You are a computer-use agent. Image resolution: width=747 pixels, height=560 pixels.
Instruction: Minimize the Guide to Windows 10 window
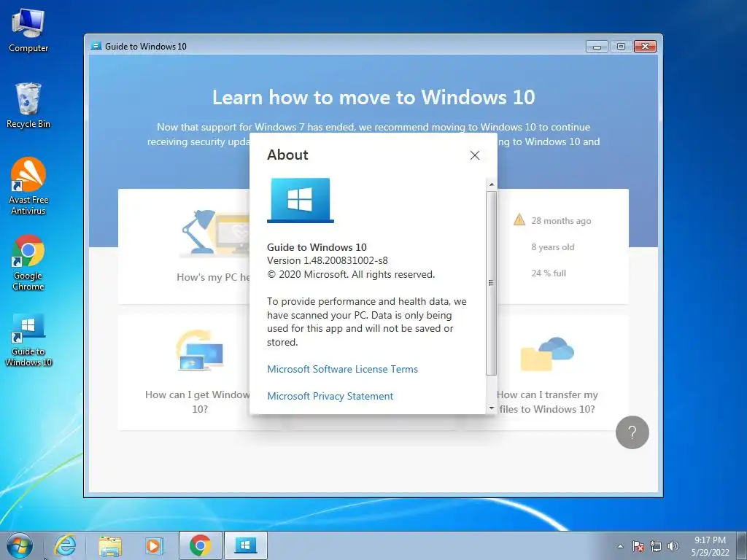pos(597,46)
